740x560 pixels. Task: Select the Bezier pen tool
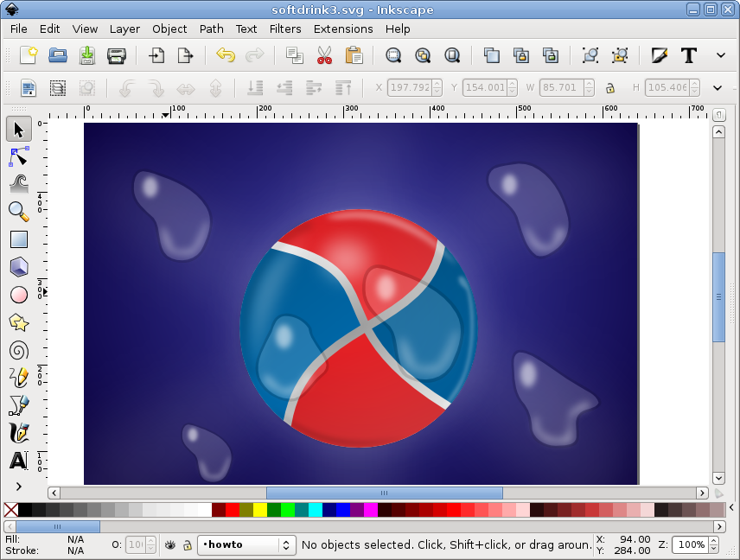tap(19, 405)
